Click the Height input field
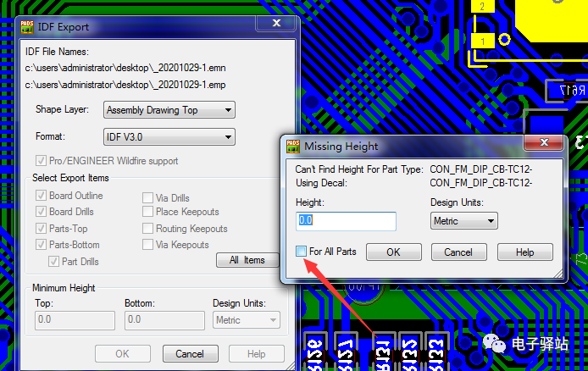Viewport: 588px width, 371px height. tap(346, 221)
